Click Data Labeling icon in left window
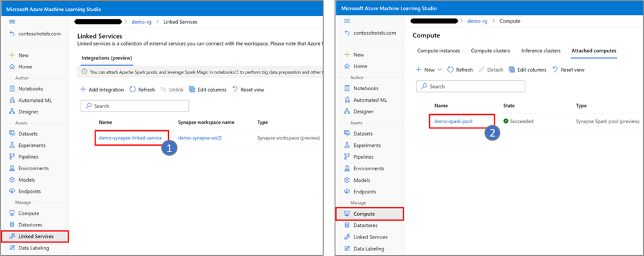This screenshot has height=256, width=644. click(12, 248)
